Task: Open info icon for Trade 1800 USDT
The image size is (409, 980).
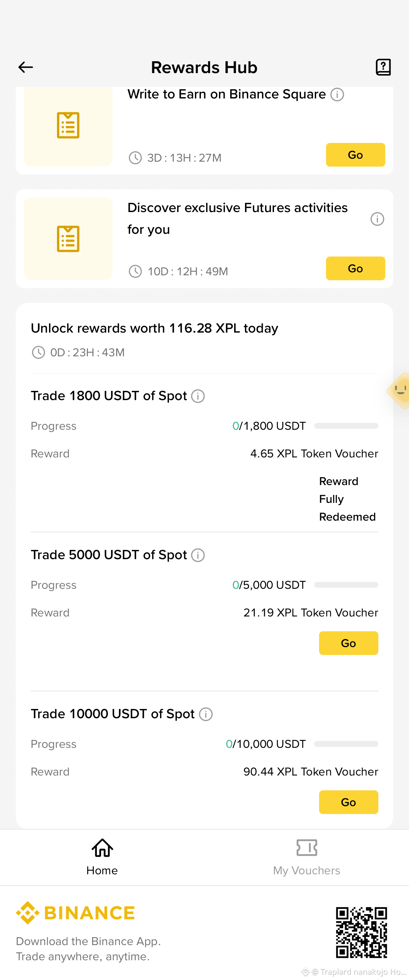Action: 198,396
